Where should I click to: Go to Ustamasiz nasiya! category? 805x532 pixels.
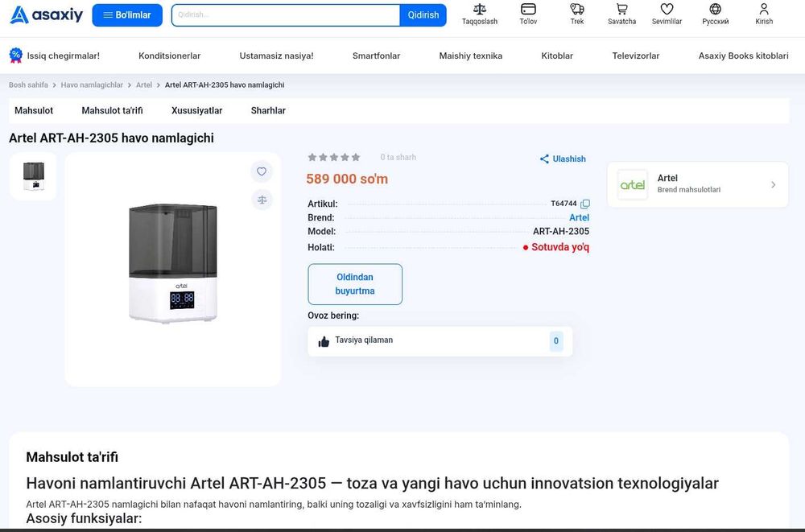point(276,56)
